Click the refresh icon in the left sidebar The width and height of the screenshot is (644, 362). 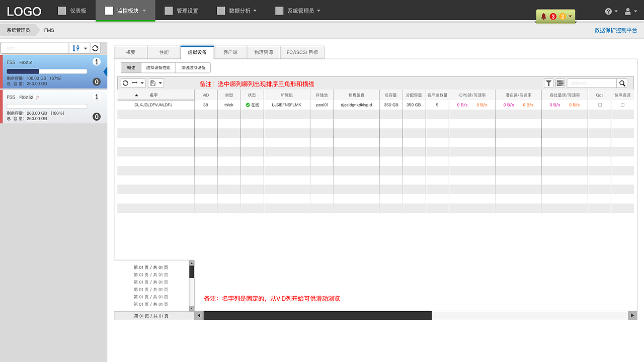pos(95,48)
